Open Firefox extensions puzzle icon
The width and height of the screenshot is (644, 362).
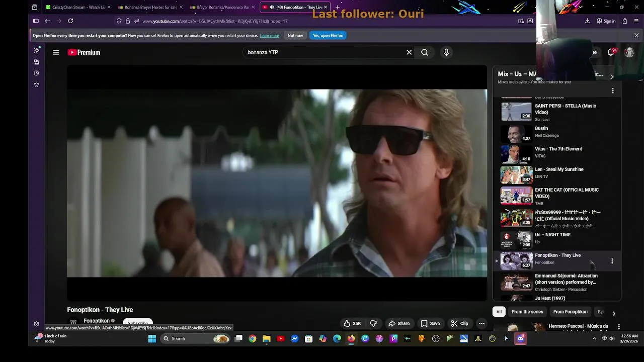[x=625, y=21]
